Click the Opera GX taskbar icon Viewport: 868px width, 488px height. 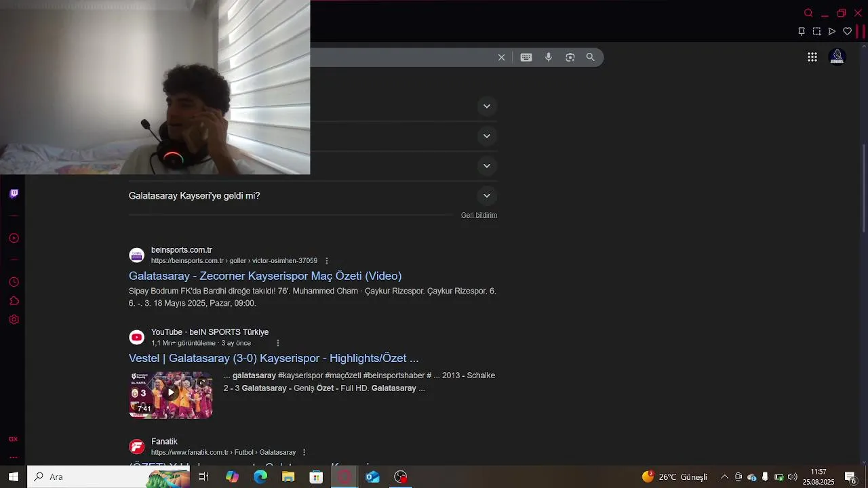344,476
